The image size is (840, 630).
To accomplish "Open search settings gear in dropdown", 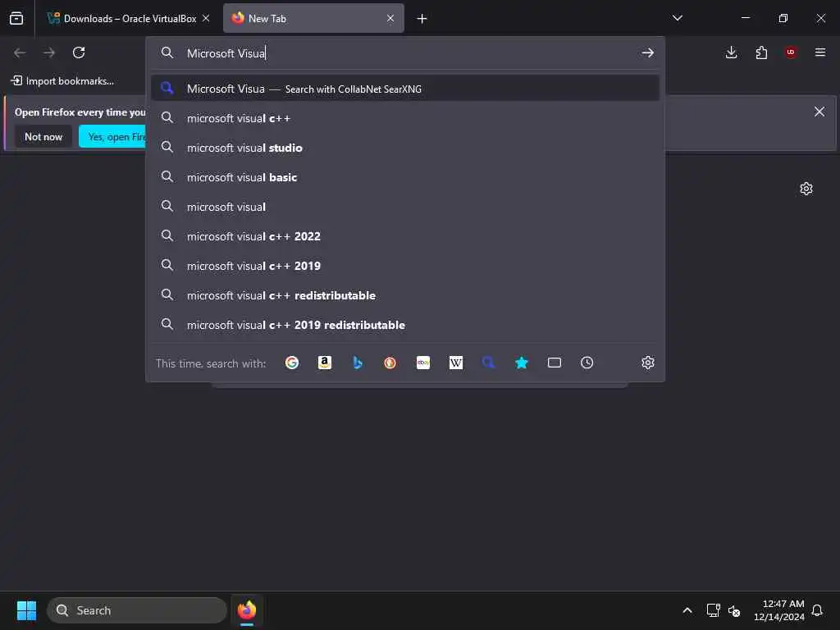I will click(648, 363).
